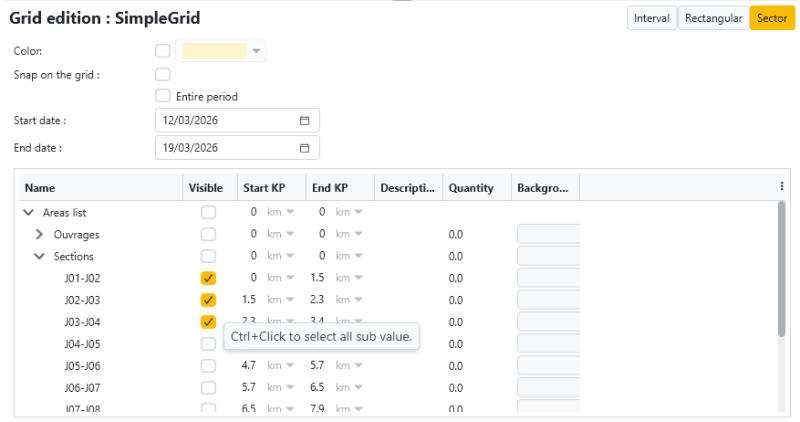Switch to the Rectangular tab
This screenshot has height=422, width=800.
713,18
